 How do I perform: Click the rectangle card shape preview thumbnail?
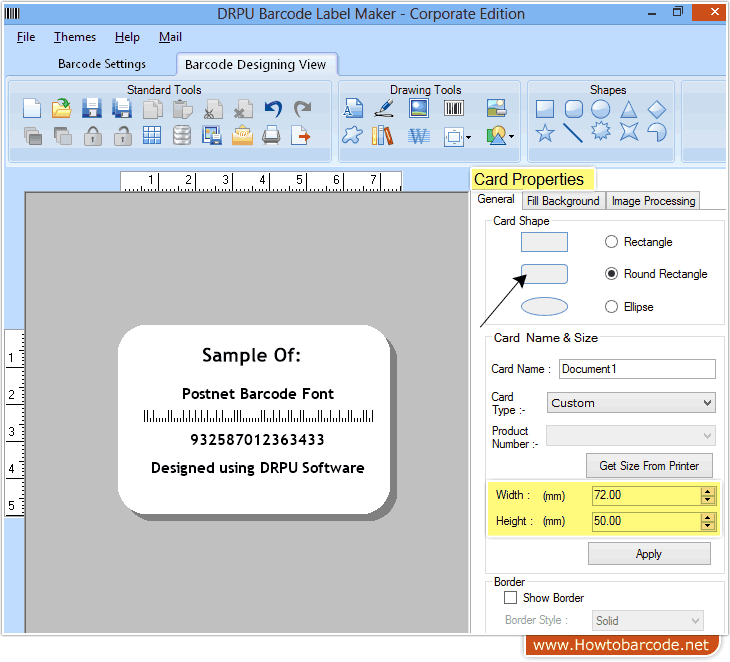[x=544, y=242]
